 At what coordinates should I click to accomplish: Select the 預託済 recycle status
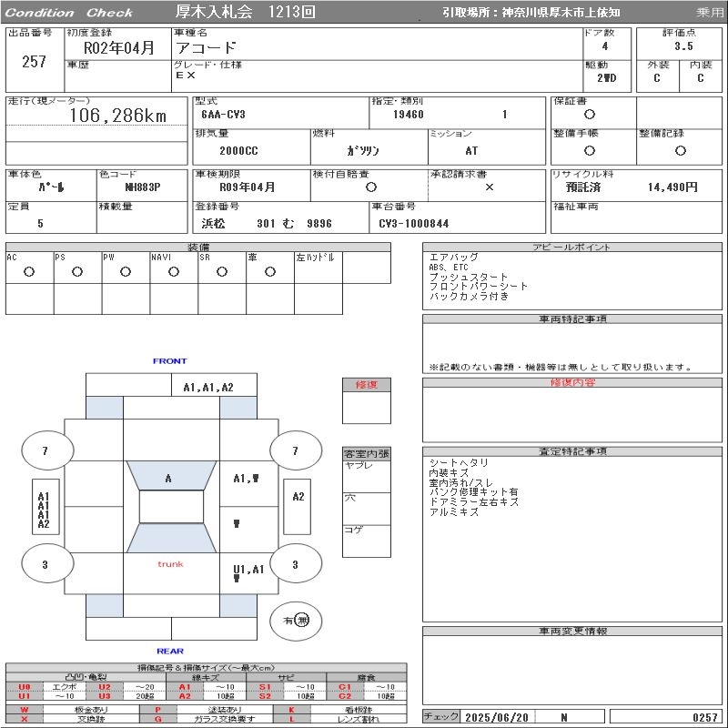tap(583, 187)
